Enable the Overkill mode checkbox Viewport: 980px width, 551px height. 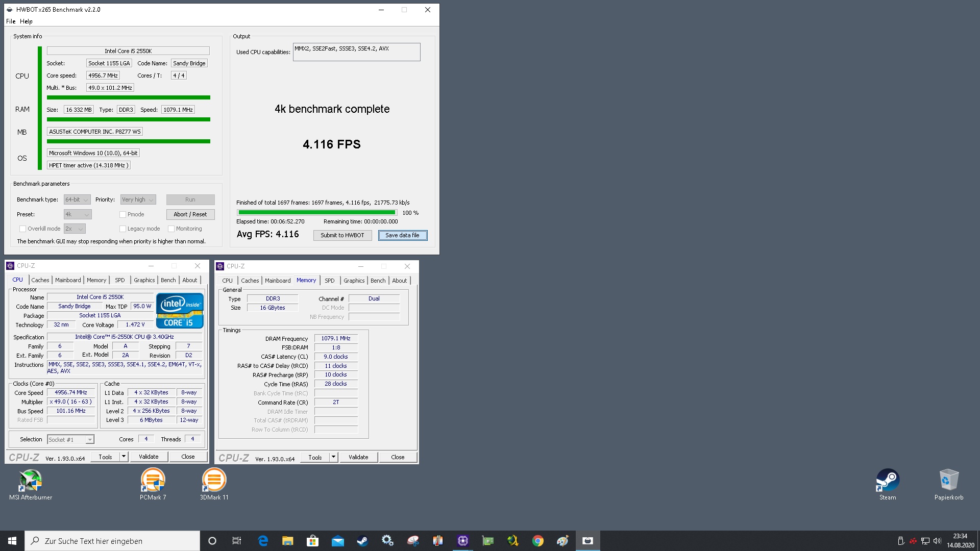click(22, 229)
